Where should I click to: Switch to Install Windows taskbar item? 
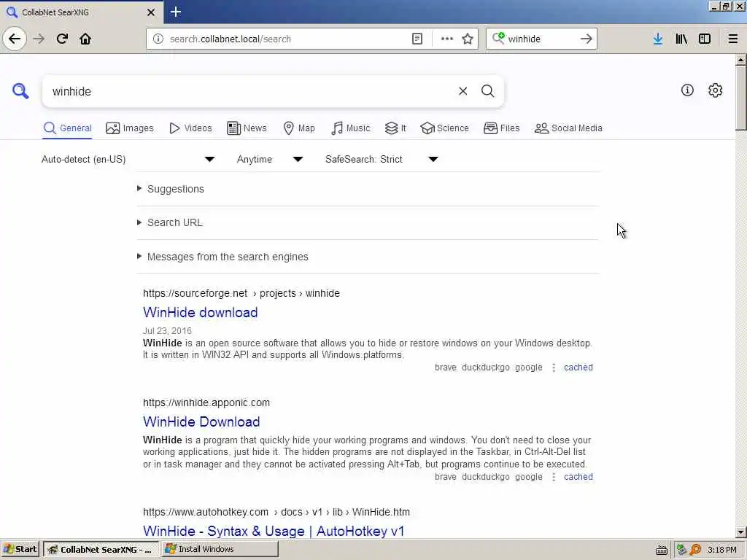220,550
